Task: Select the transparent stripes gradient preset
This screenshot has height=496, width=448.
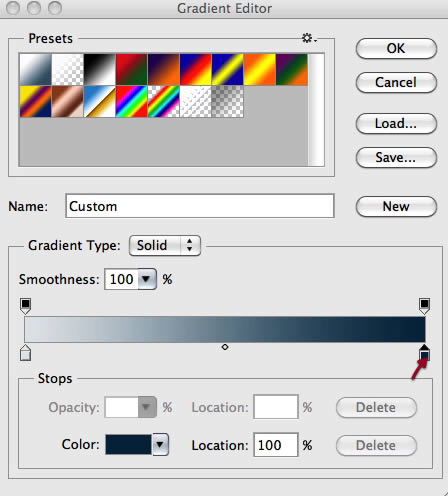Action: tap(195, 102)
